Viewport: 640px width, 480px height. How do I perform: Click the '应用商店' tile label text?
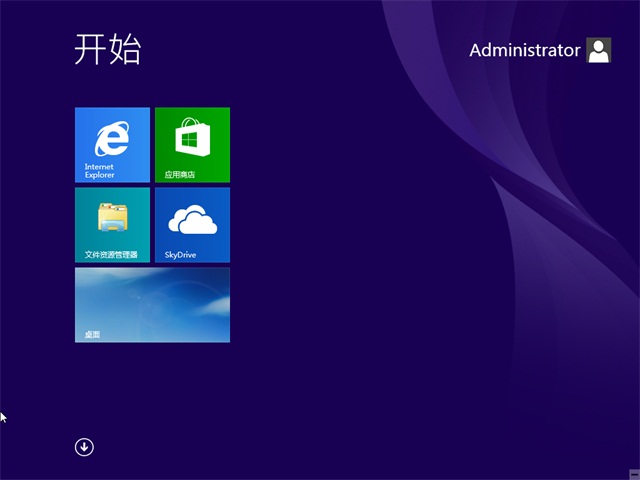(180, 175)
